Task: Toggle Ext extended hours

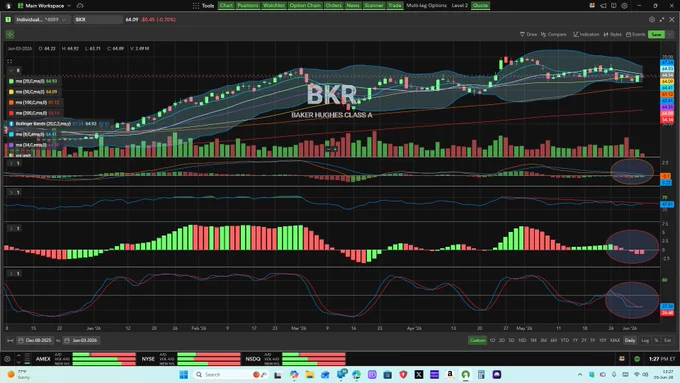Action: tap(667, 340)
